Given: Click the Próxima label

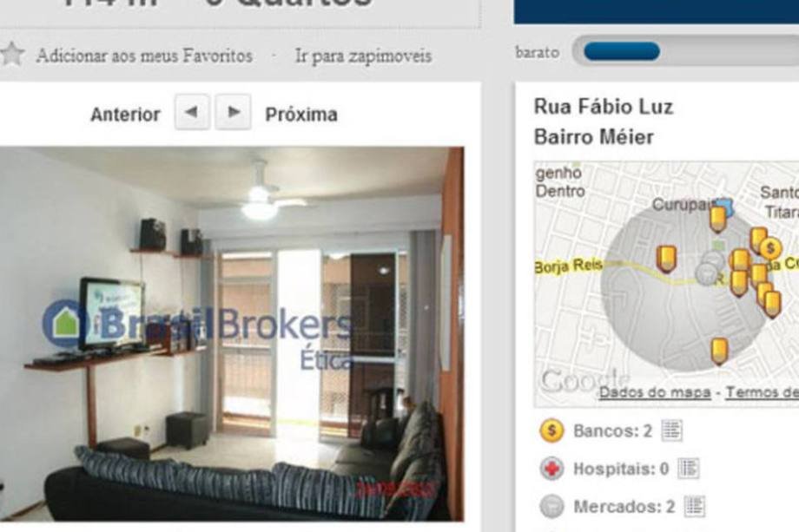Looking at the screenshot, I should tap(301, 115).
